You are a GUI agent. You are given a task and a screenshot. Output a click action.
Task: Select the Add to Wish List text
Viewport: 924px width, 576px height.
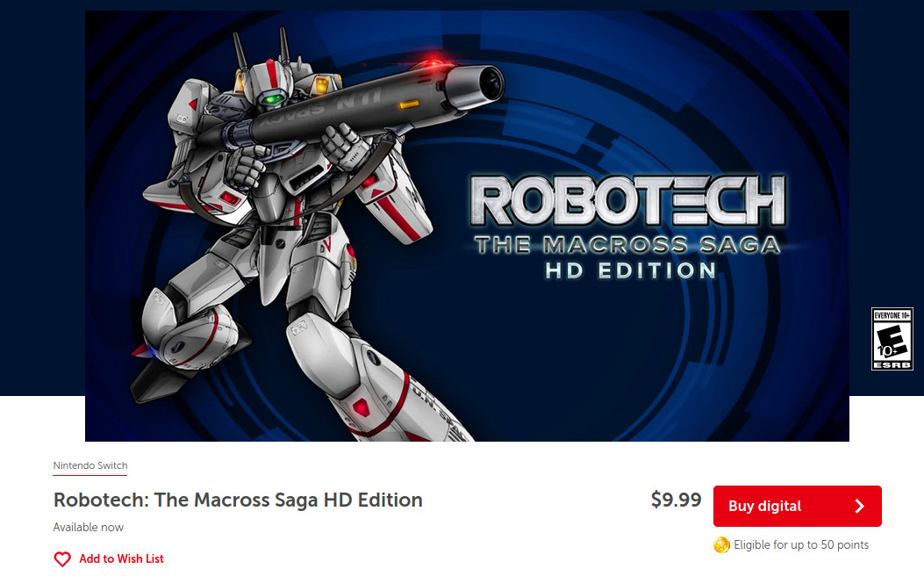click(121, 559)
